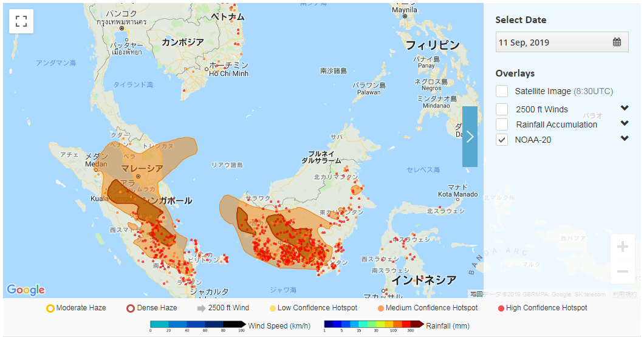This screenshot has width=644, height=337.
Task: Click the Dense Haze legend icon
Action: click(x=130, y=308)
